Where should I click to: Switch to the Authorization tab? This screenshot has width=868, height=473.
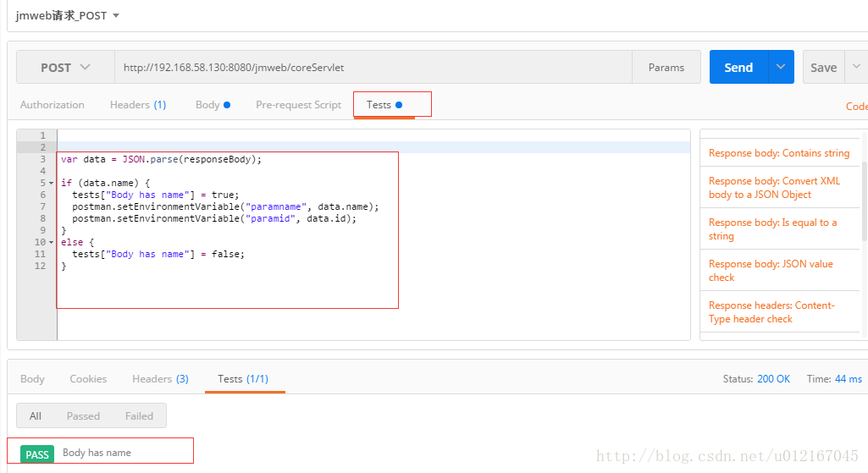pyautogui.click(x=52, y=105)
